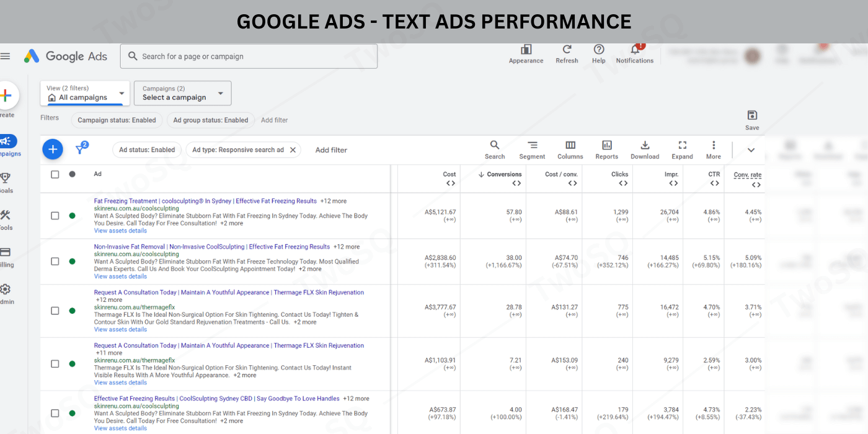The width and height of the screenshot is (868, 434).
Task: Open Notifications bell icon
Action: pyautogui.click(x=635, y=50)
